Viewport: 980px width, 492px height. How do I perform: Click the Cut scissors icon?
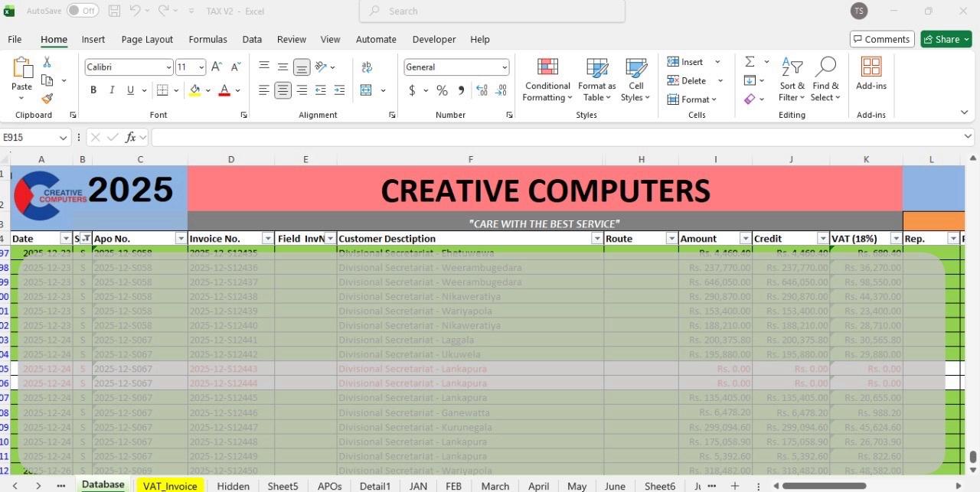coord(47,62)
